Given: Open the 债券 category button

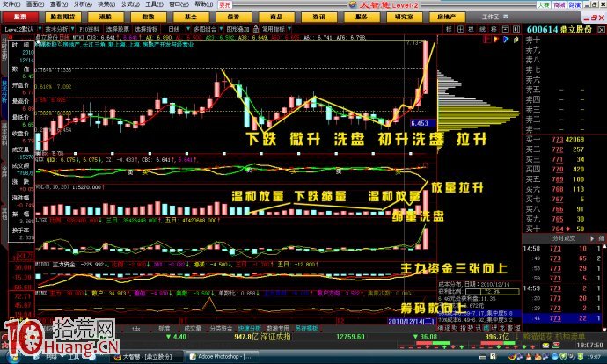Looking at the screenshot, I should coord(233,17).
